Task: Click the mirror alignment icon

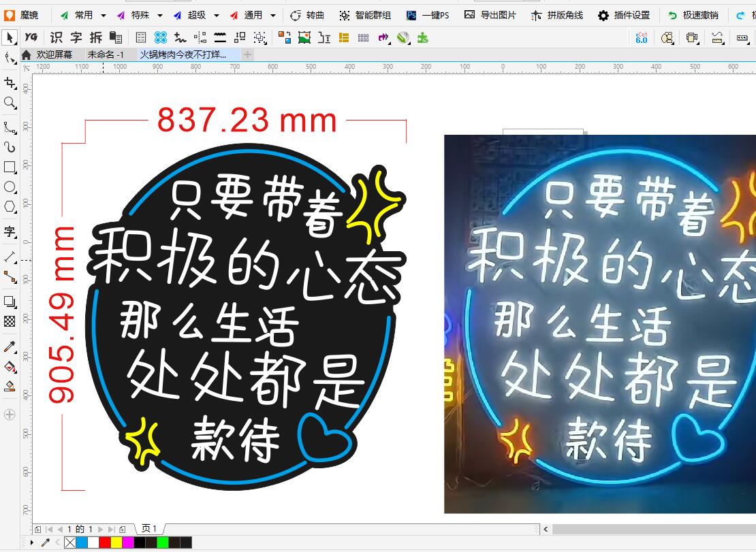Action: (x=200, y=37)
